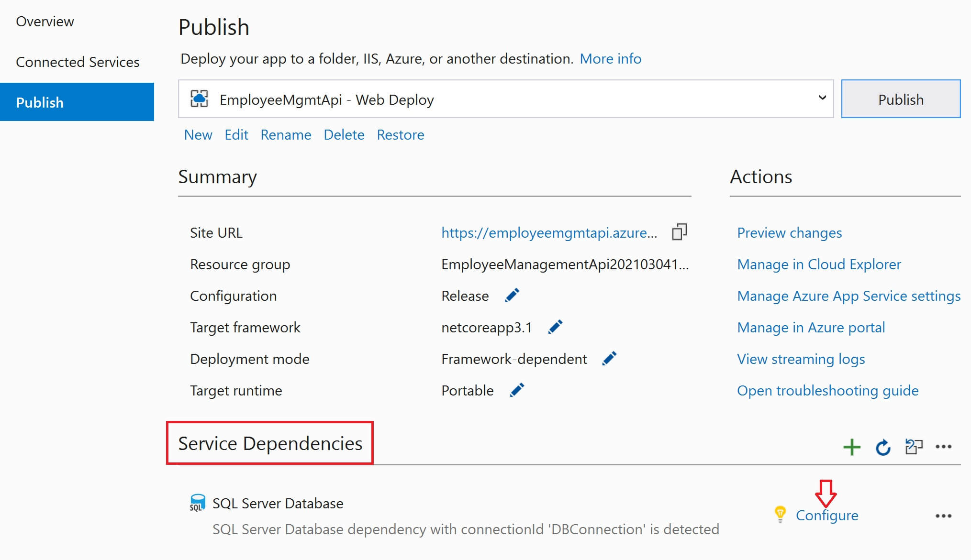Create a New publish profile
971x560 pixels.
pos(198,135)
